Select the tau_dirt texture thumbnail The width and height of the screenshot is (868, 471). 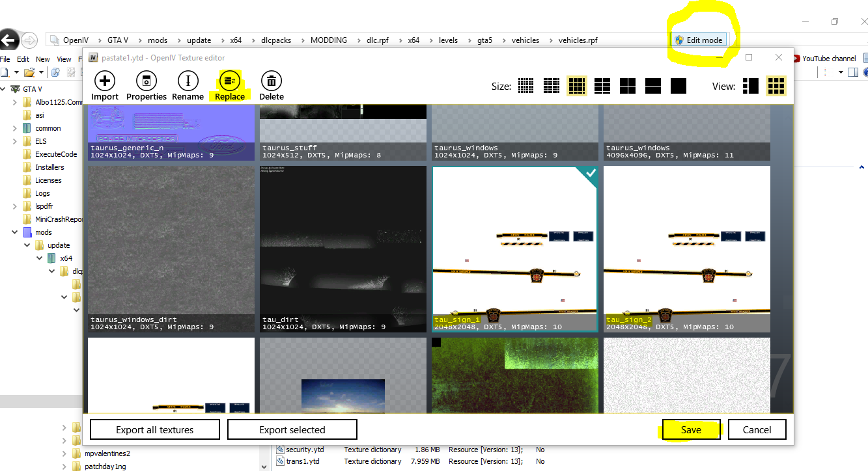point(343,249)
